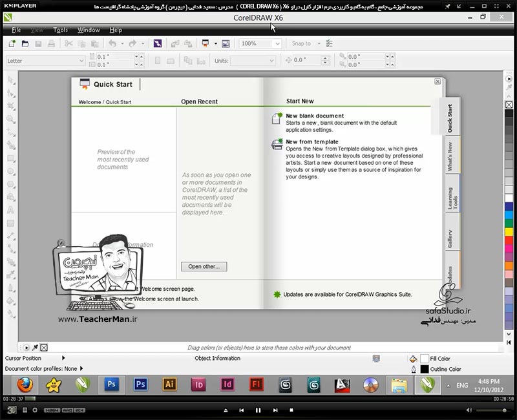
Task: Click the No color swatch atop palette
Action: pos(509,105)
